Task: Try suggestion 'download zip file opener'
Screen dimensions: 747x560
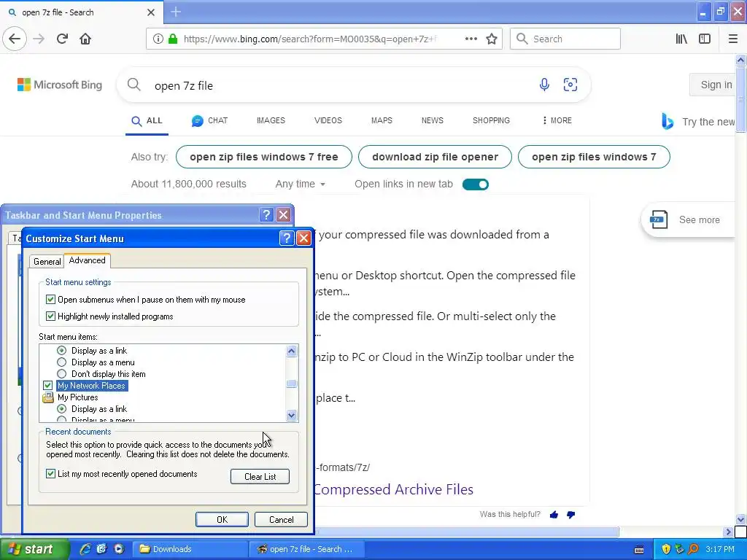Action: [x=435, y=157]
